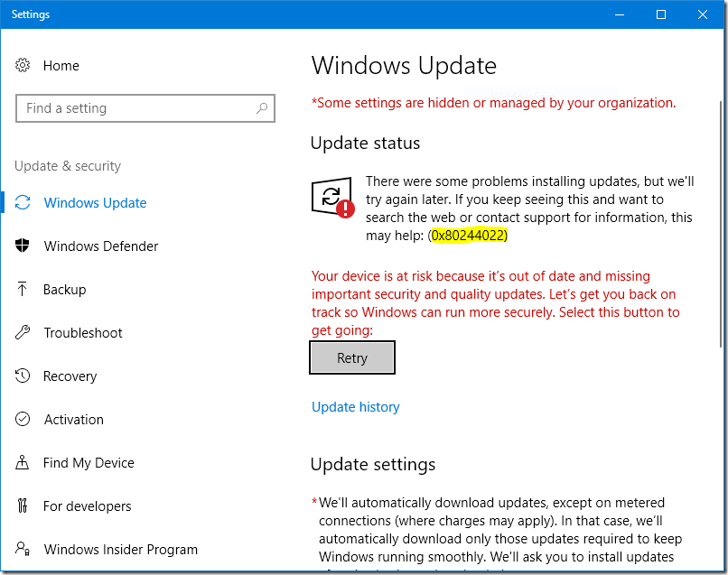Select Windows Update in sidebar
This screenshot has height=575, width=728.
click(95, 203)
